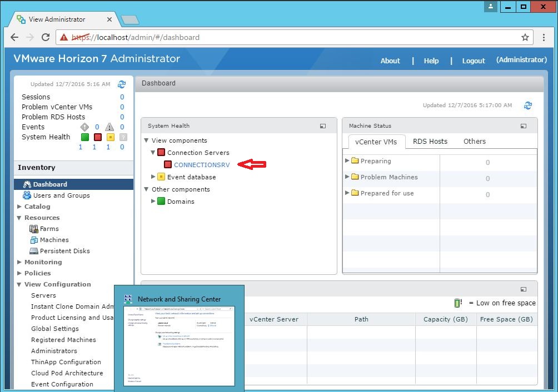Open the Chrome menu with three dots
Screen dimensions: 558x392
click(544, 37)
